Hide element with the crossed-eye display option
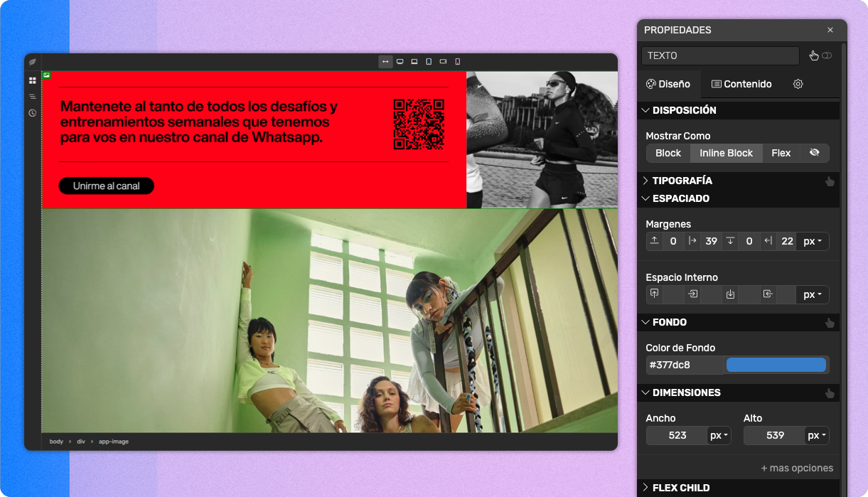Viewport: 868px width, 497px height. [x=814, y=153]
